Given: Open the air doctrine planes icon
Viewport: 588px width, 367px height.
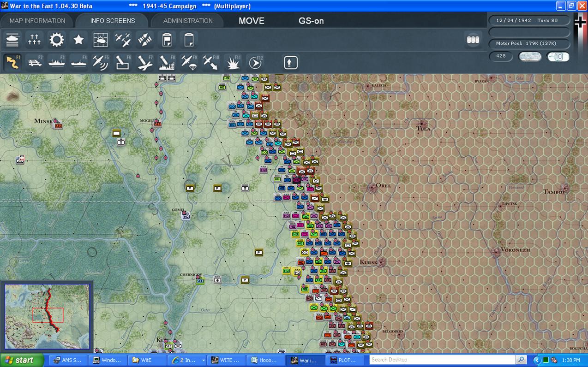Looking at the screenshot, I should coord(123,40).
